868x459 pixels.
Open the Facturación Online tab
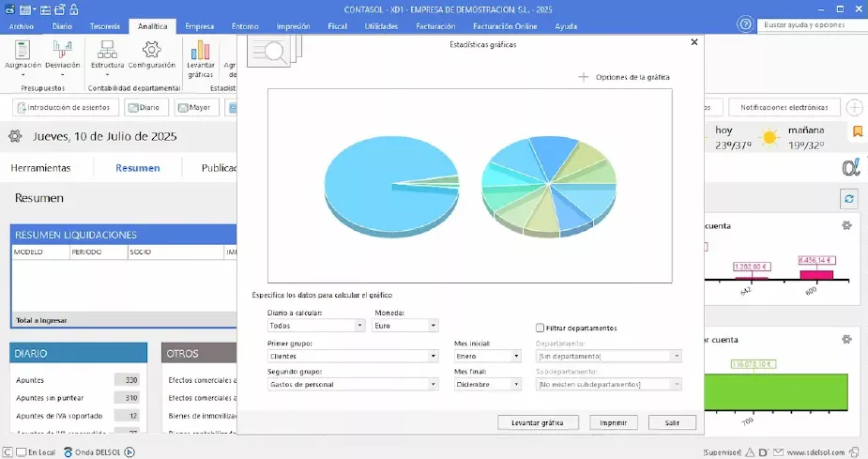(506, 26)
